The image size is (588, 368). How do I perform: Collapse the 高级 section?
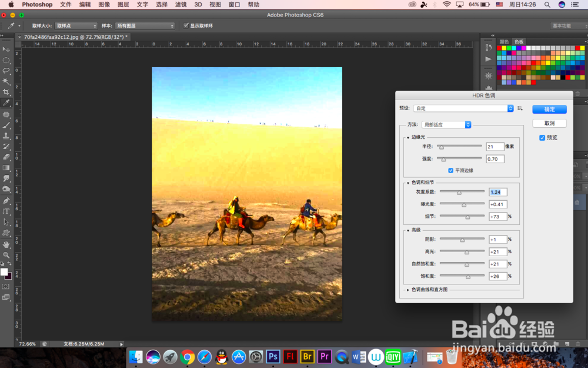click(x=408, y=230)
